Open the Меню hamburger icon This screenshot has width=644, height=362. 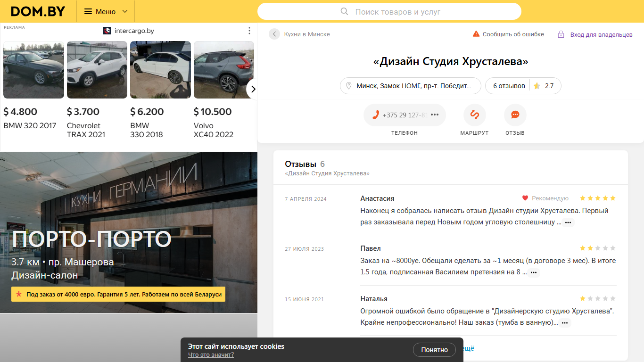[x=88, y=11]
